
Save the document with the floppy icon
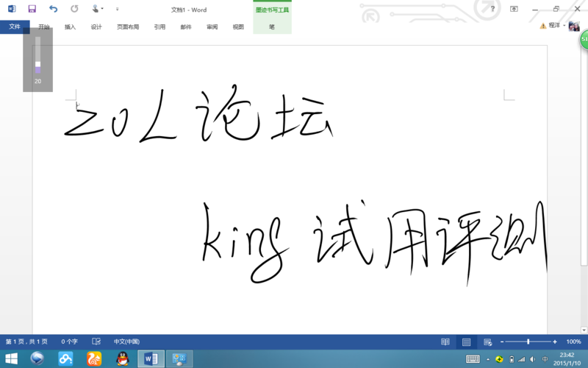point(32,9)
